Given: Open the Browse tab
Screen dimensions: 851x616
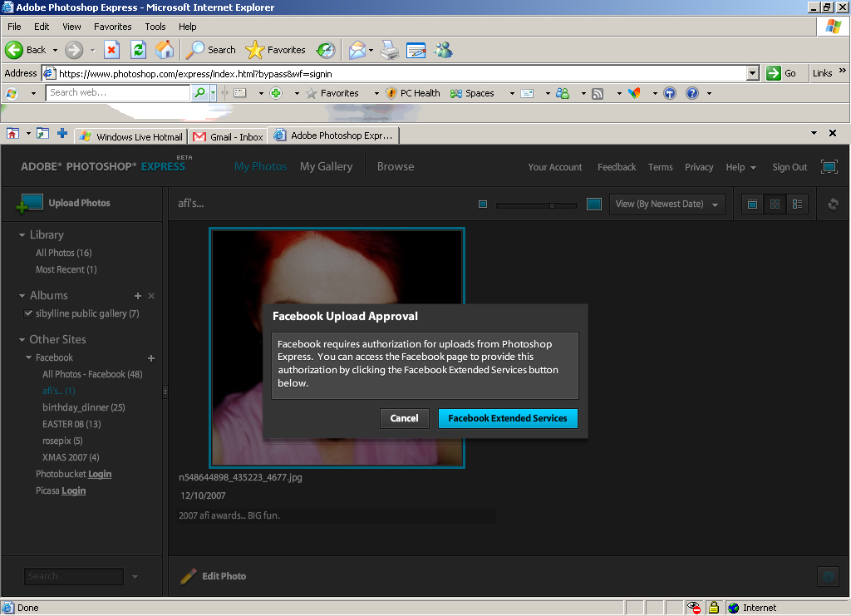Looking at the screenshot, I should coord(396,166).
